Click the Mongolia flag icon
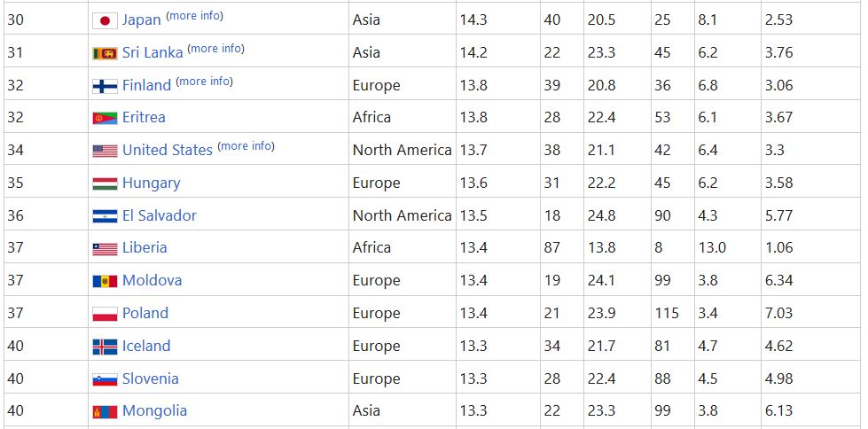868x429 pixels. (x=105, y=411)
